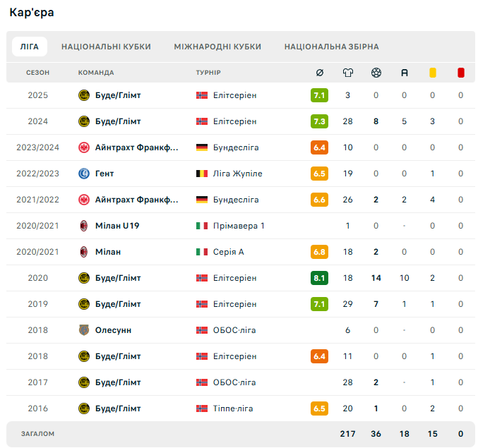Click the soccer ball goals column icon

click(x=376, y=73)
